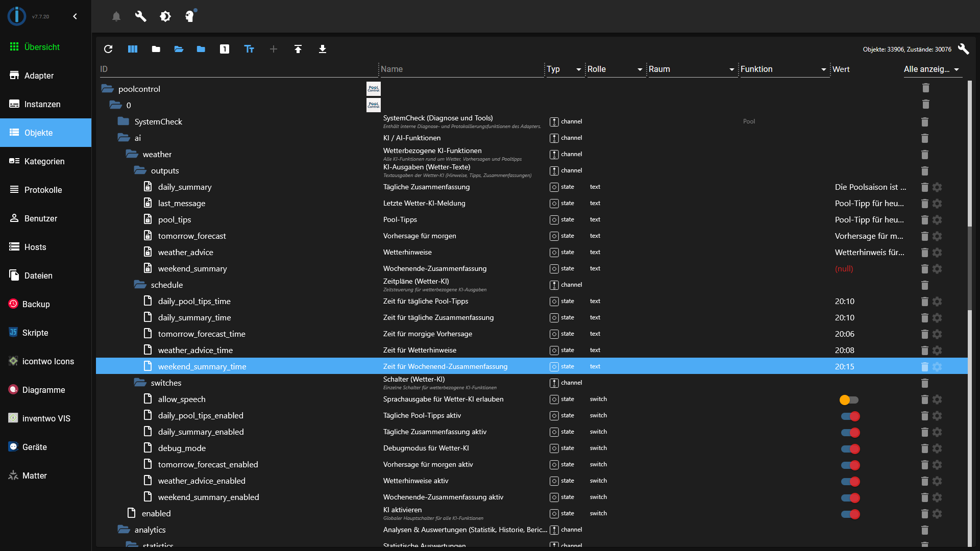Open settings gear for daily_summary row
The width and height of the screenshot is (980, 551).
938,187
